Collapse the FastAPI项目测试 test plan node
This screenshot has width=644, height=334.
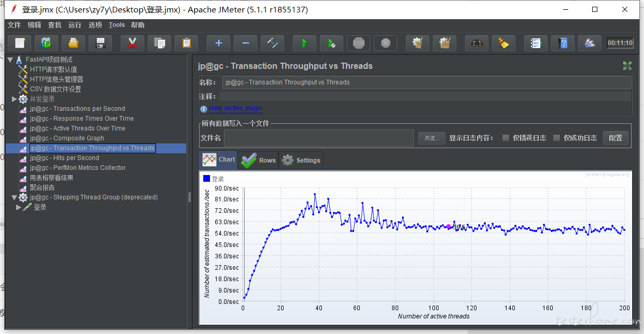pos(10,60)
